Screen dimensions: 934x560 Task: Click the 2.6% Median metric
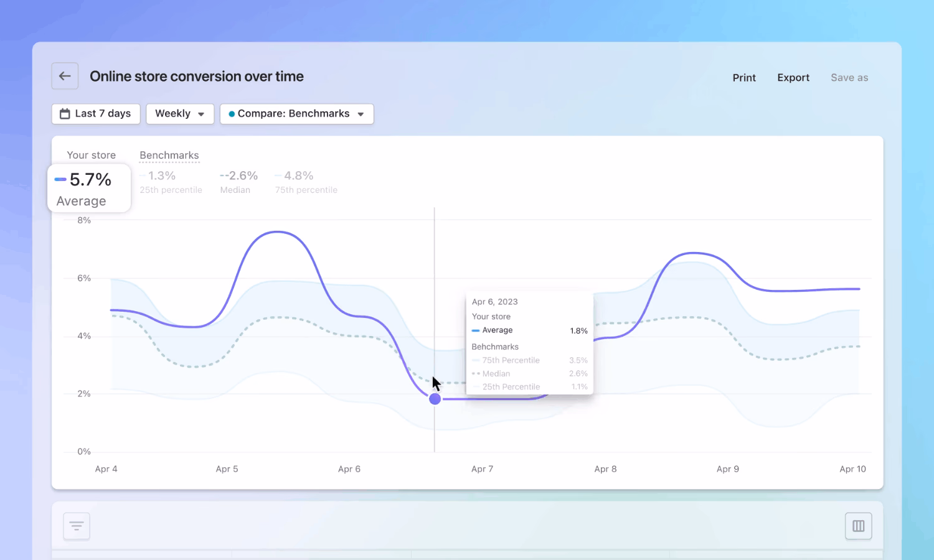pyautogui.click(x=238, y=182)
